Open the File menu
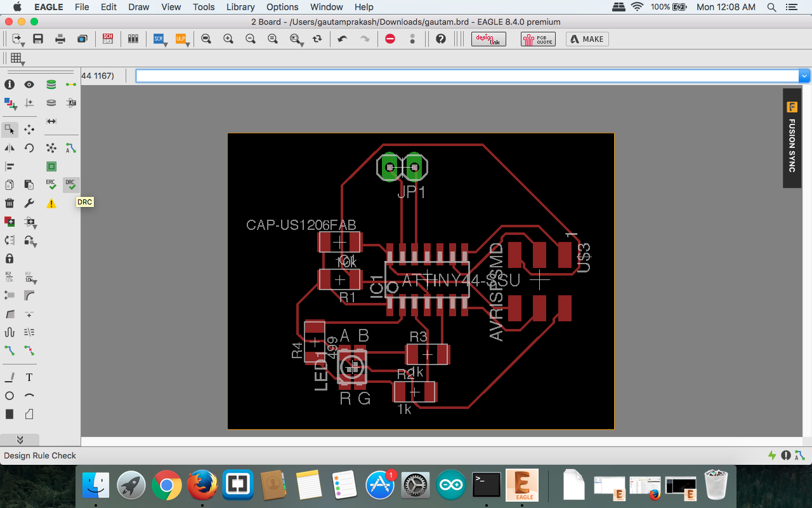The width and height of the screenshot is (812, 508). tap(82, 7)
